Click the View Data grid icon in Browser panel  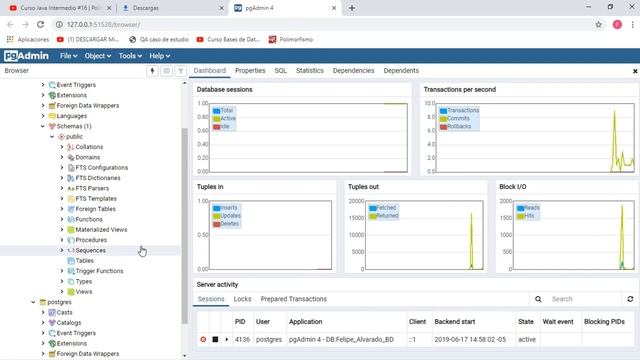click(x=167, y=71)
